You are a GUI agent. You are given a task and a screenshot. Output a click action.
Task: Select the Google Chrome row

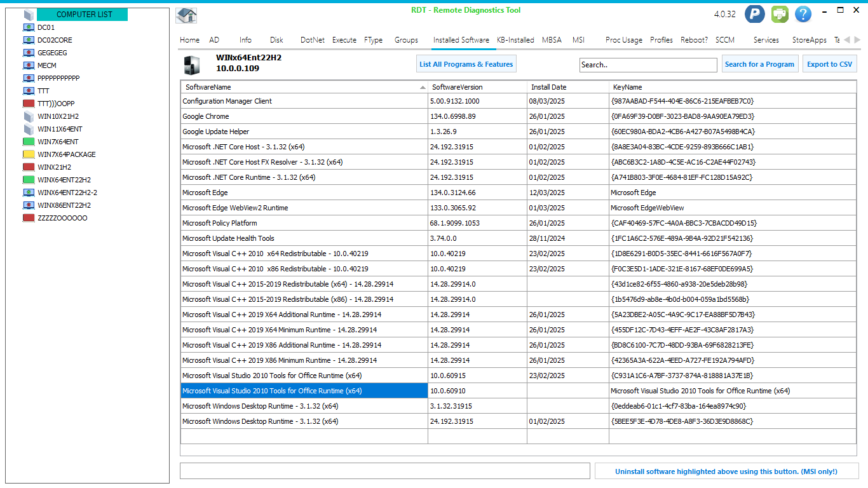tap(519, 116)
